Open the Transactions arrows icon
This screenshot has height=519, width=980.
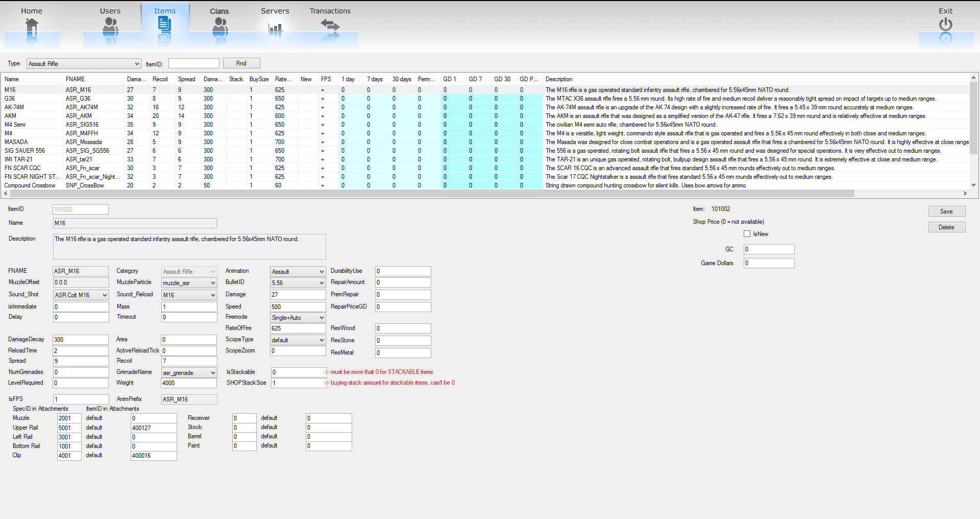coord(330,25)
